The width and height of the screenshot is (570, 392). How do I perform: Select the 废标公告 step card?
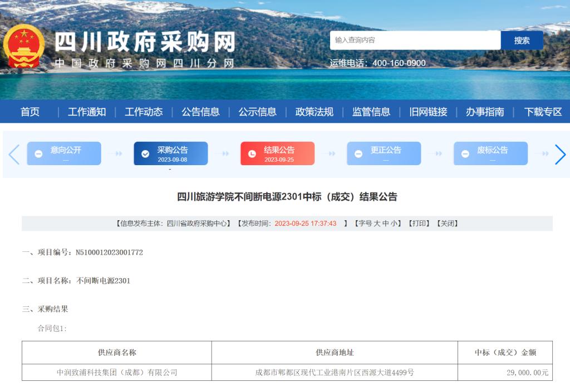tap(491, 153)
